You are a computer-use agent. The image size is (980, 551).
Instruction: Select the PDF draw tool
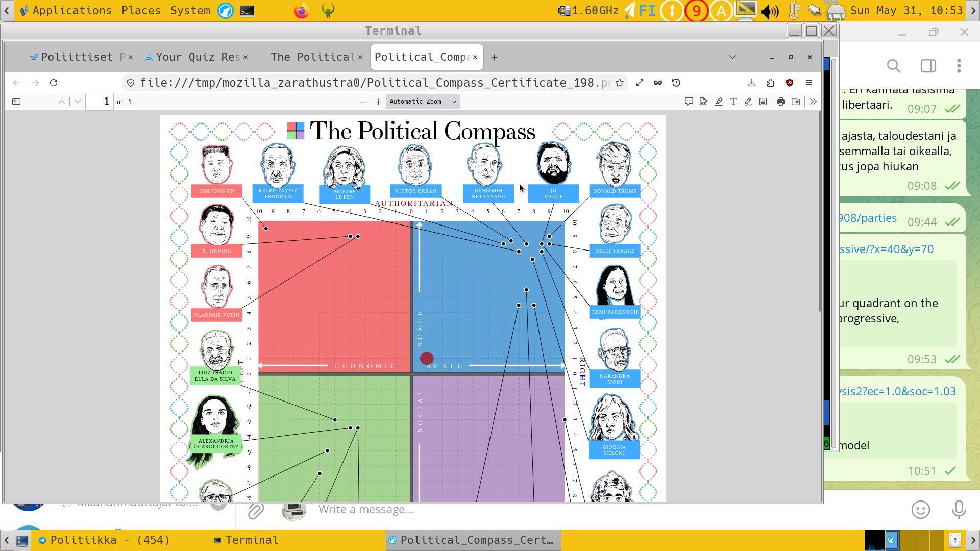[x=748, y=102]
